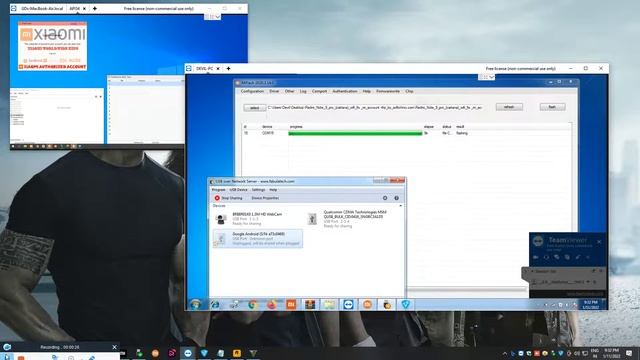This screenshot has height=360, width=640.
Task: Click the Device Properties toolbar button
Action: tap(265, 198)
